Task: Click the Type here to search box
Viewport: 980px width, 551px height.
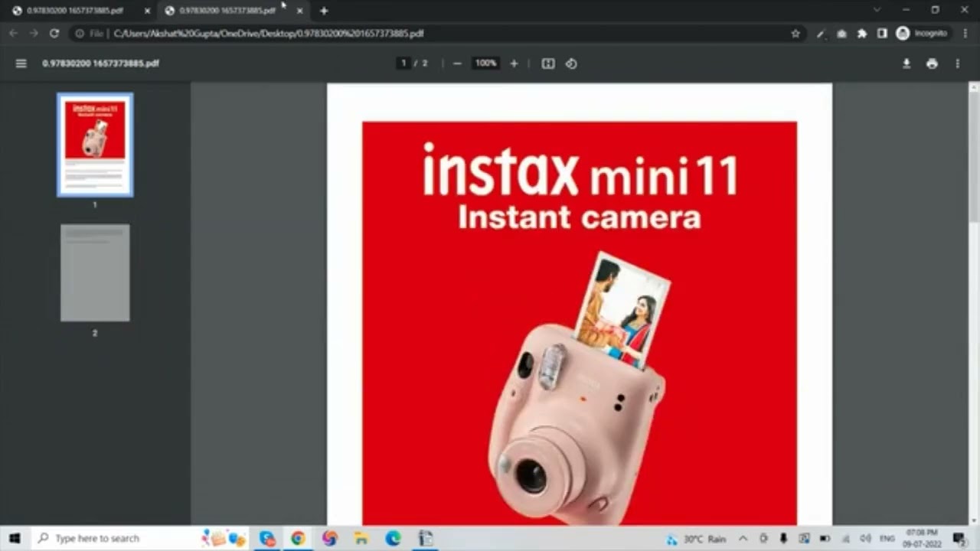Action: coord(115,539)
